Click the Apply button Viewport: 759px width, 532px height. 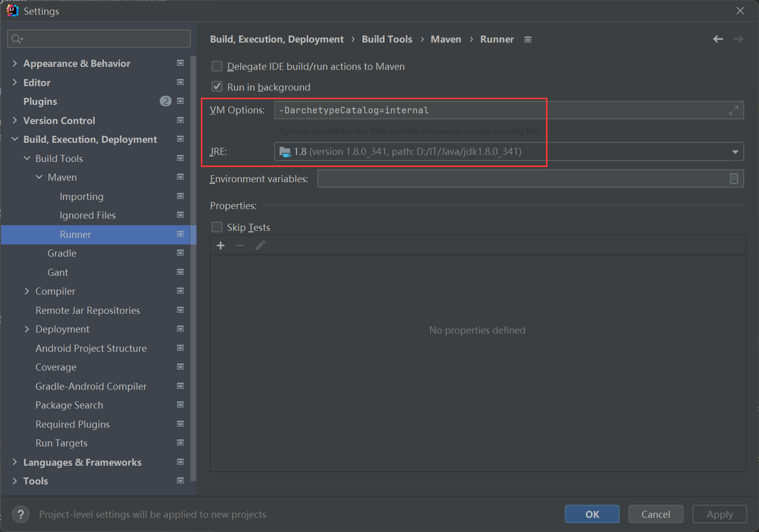[x=720, y=514]
